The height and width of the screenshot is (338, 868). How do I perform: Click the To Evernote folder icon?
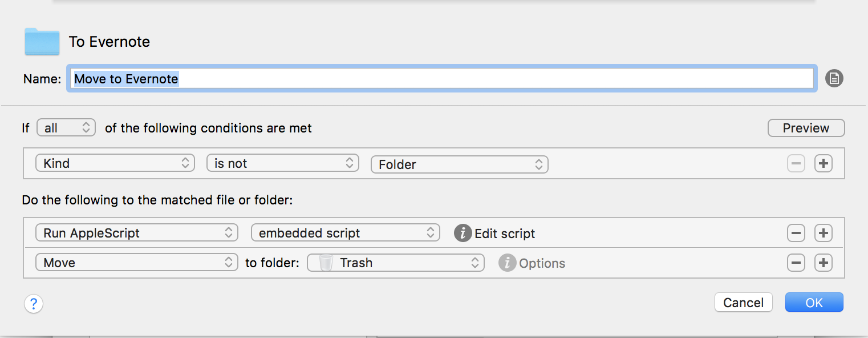42,42
